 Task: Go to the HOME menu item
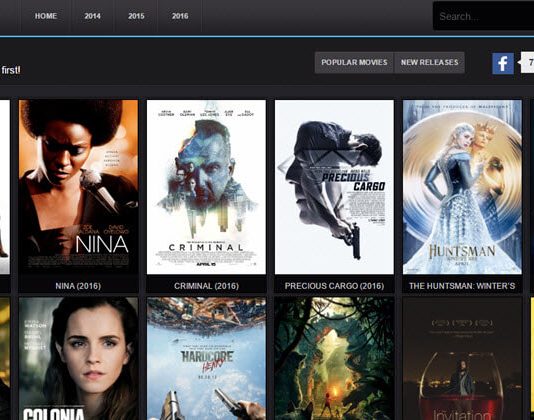[x=46, y=16]
